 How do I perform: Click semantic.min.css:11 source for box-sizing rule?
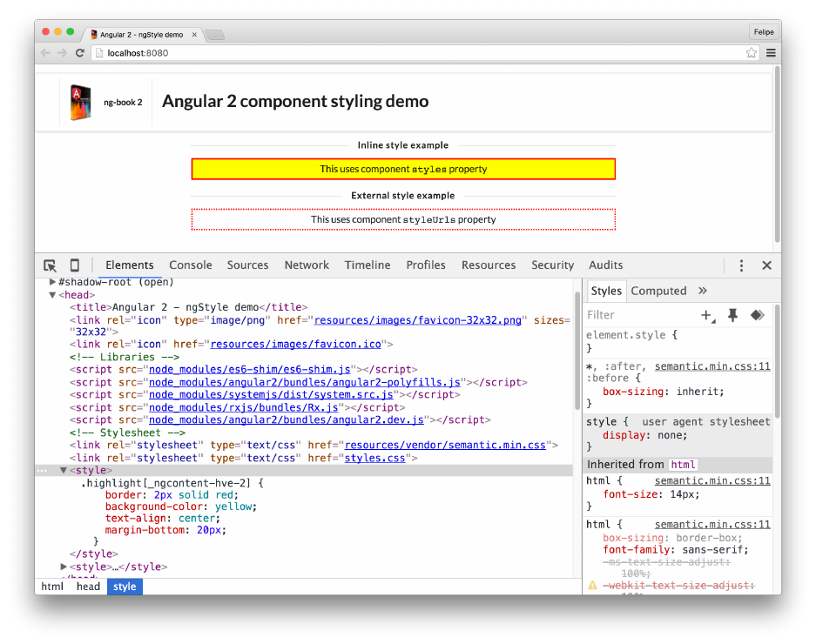tap(712, 366)
